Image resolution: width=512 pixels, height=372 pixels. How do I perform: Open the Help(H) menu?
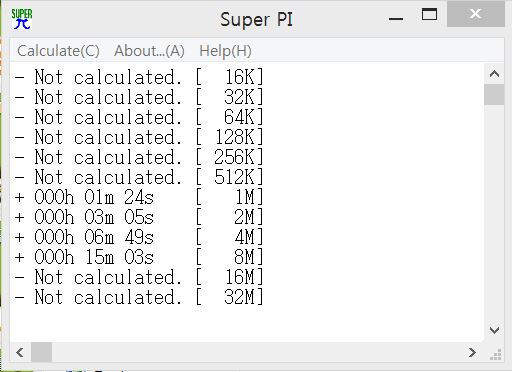pyautogui.click(x=225, y=51)
